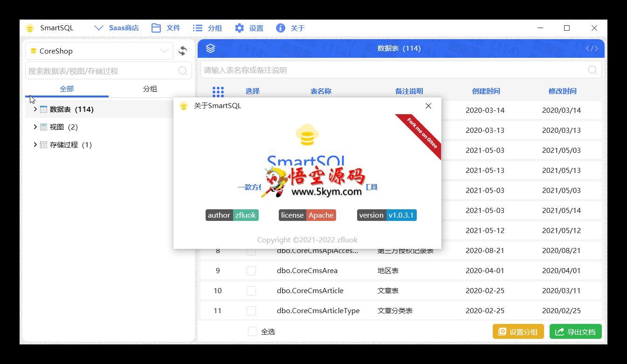
Task: Click the SmartSQL database logo in dialog
Action: point(307,135)
